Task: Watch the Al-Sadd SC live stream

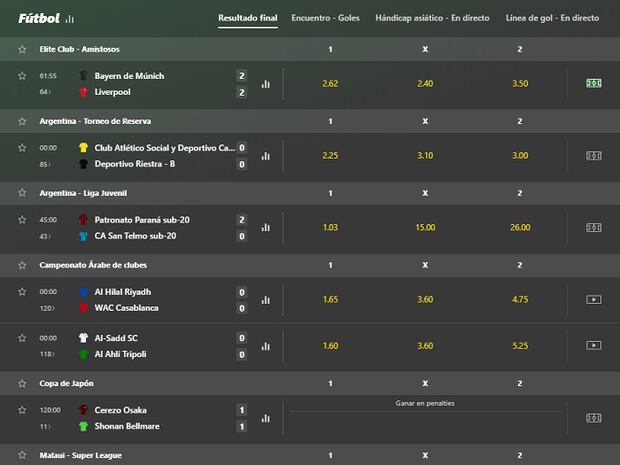Action: coord(594,346)
